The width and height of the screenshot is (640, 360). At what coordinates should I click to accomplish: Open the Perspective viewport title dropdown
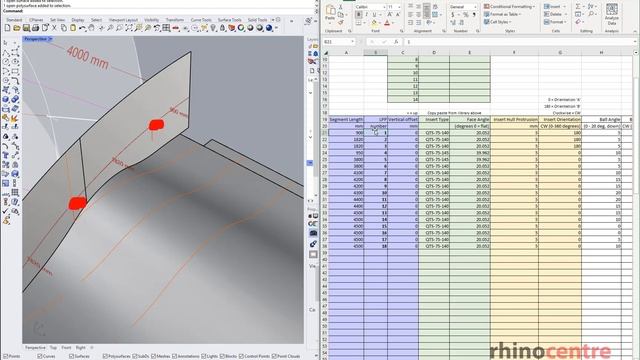50,39
